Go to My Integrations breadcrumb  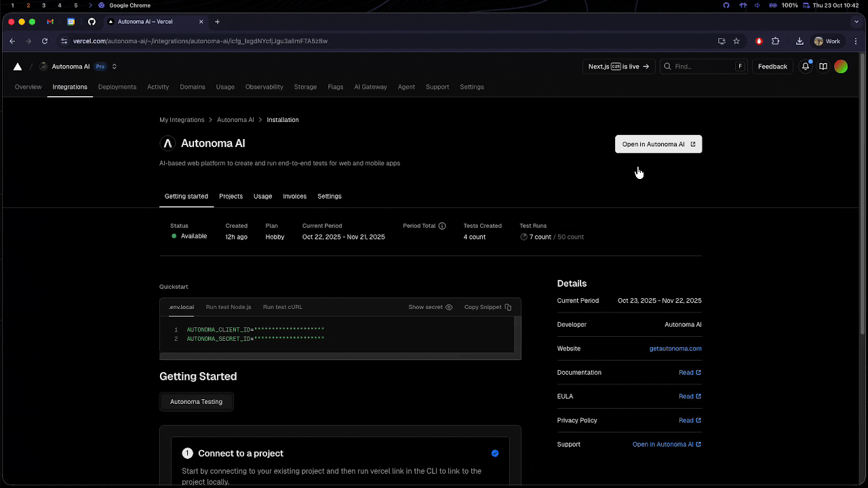(182, 120)
